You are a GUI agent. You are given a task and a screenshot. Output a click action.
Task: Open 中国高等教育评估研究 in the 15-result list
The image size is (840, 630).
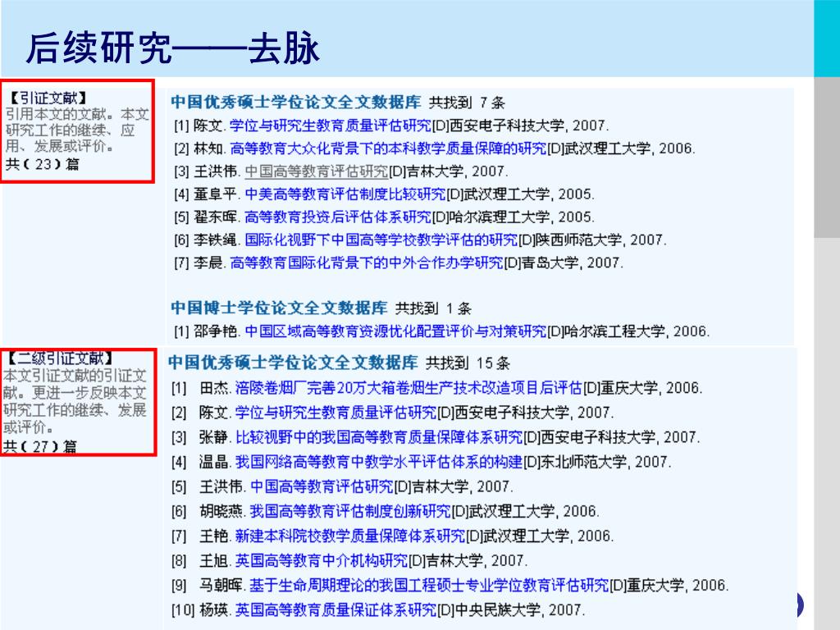[x=322, y=486]
